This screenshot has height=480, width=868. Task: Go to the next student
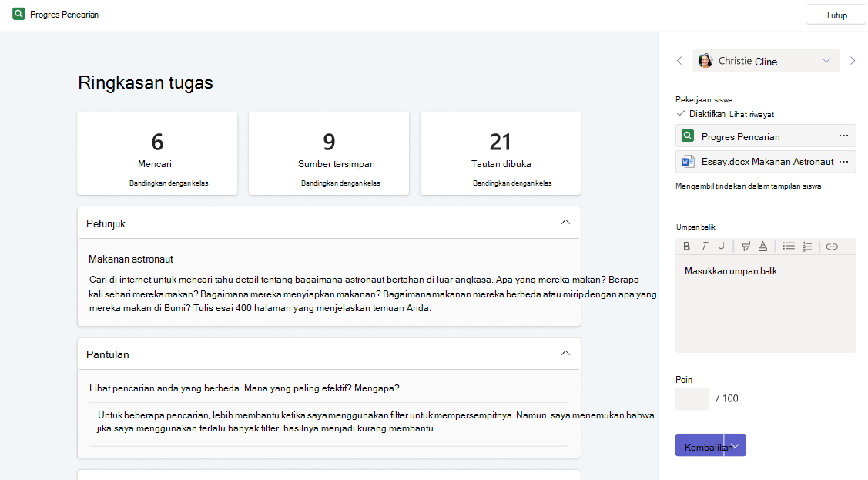point(853,61)
